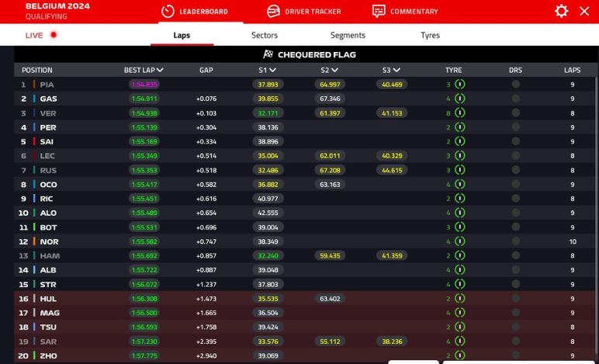Click PIA's best lap time 1:54.835

point(144,85)
